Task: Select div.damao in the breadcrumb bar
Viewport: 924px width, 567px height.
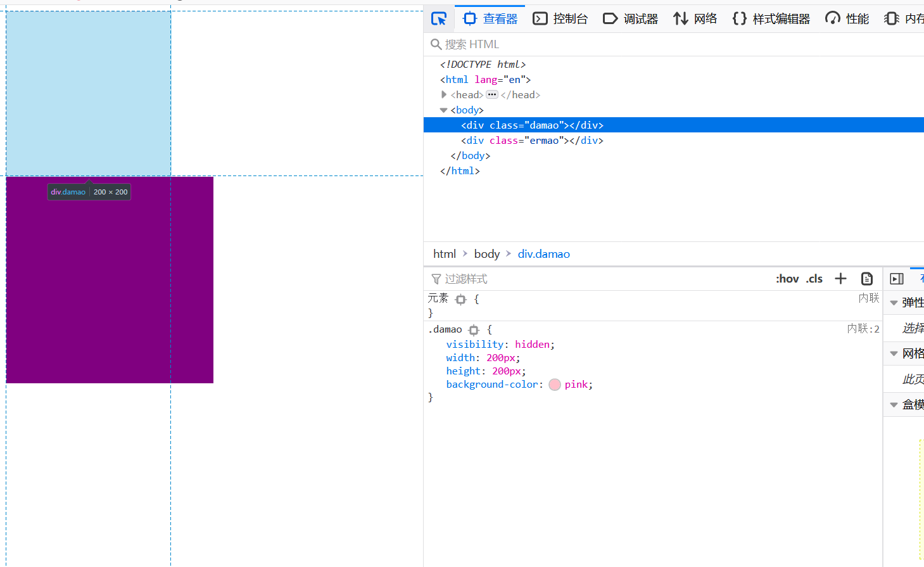Action: point(544,254)
